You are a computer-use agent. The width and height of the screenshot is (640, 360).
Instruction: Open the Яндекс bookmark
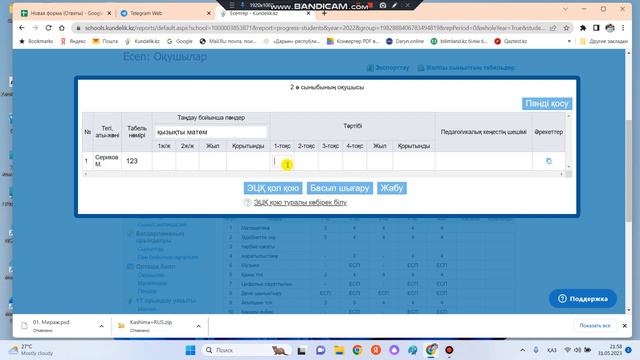(73, 41)
